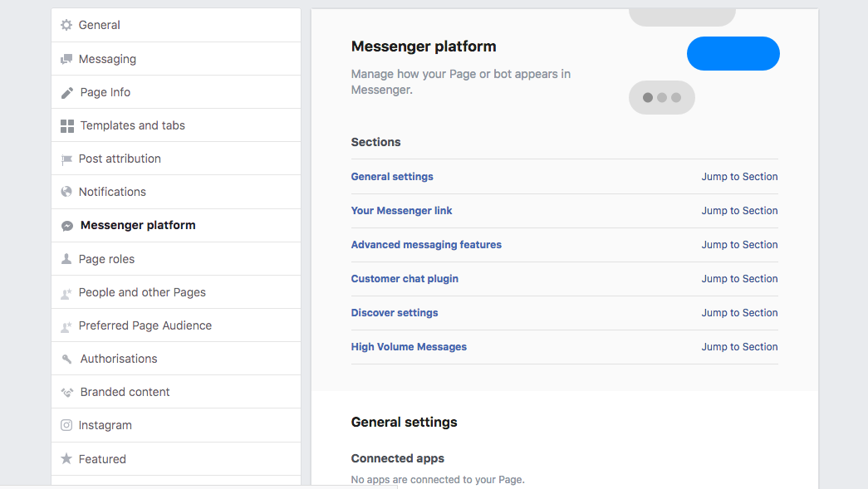
Task: Click the General gear icon
Action: coord(66,25)
